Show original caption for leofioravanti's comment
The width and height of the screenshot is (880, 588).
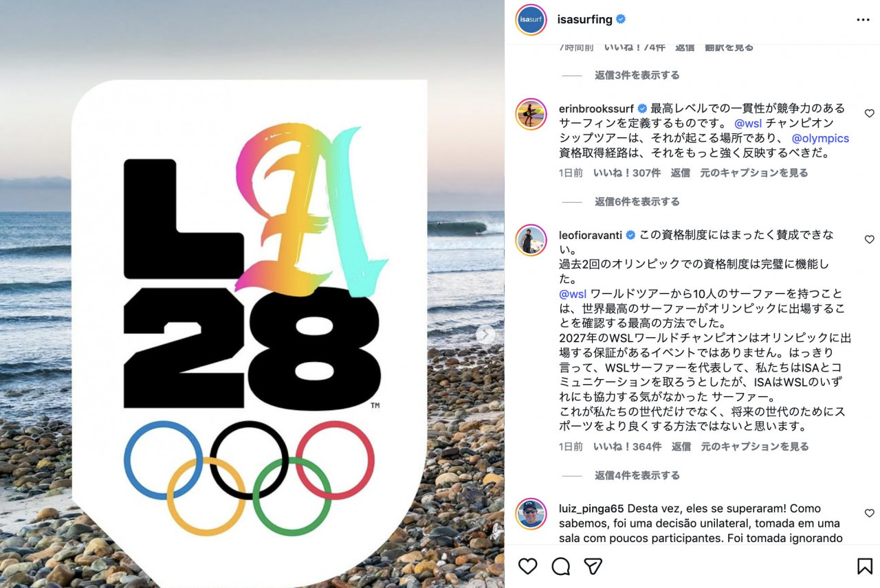(755, 446)
